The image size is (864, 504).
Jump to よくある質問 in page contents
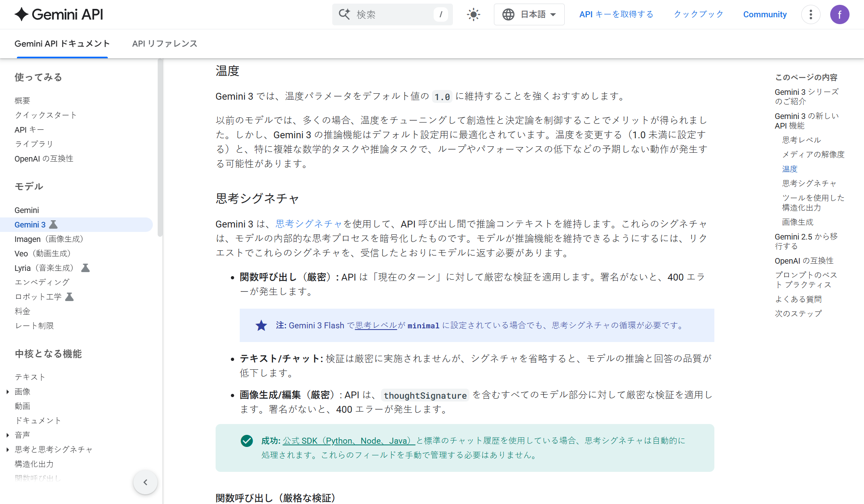(798, 299)
